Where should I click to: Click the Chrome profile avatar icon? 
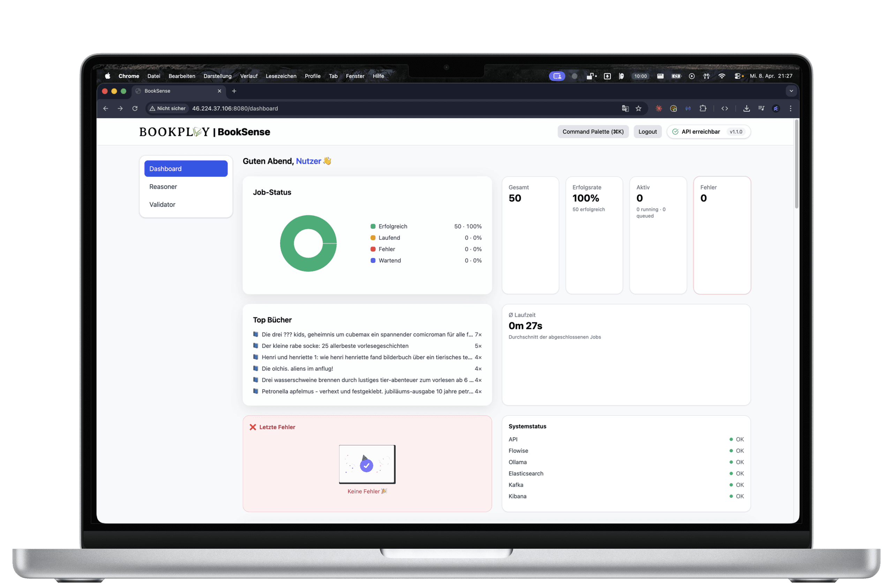click(776, 108)
